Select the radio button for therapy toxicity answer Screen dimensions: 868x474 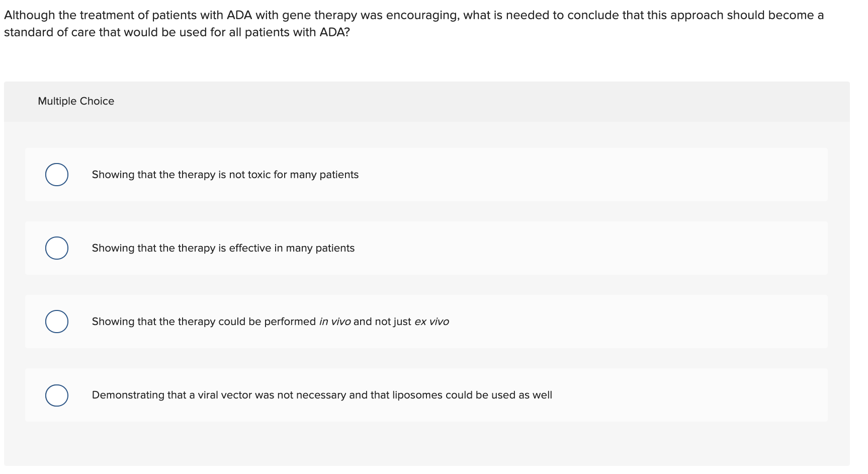[56, 175]
